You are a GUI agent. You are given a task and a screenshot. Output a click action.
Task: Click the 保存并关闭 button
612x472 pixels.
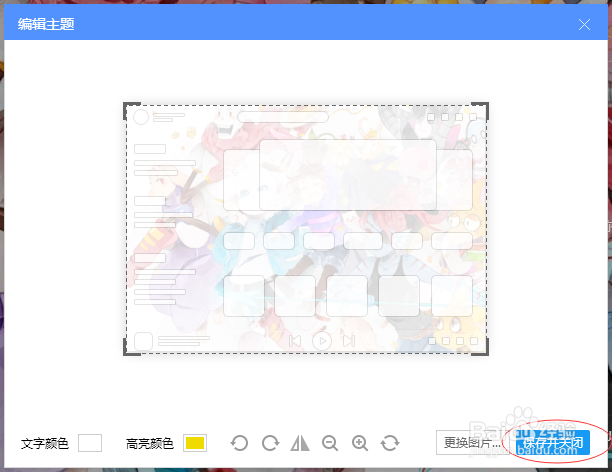(x=553, y=443)
